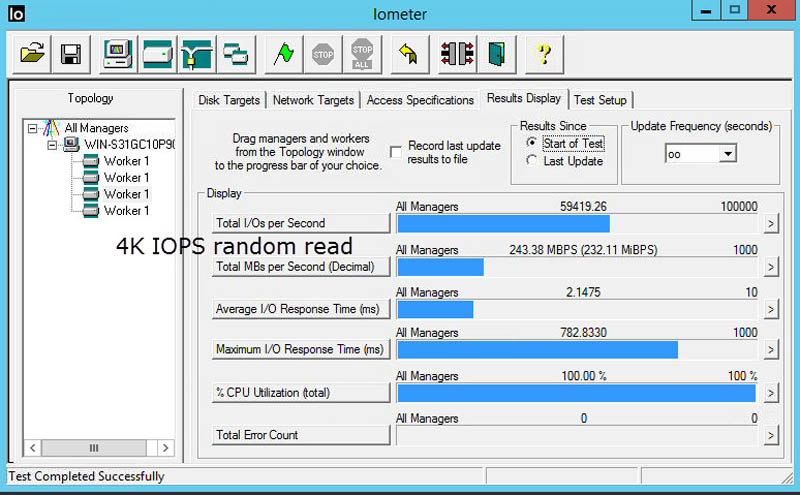Screen dimensions: 800x495
Task: Select the All Managers tree icon
Action: [51, 128]
